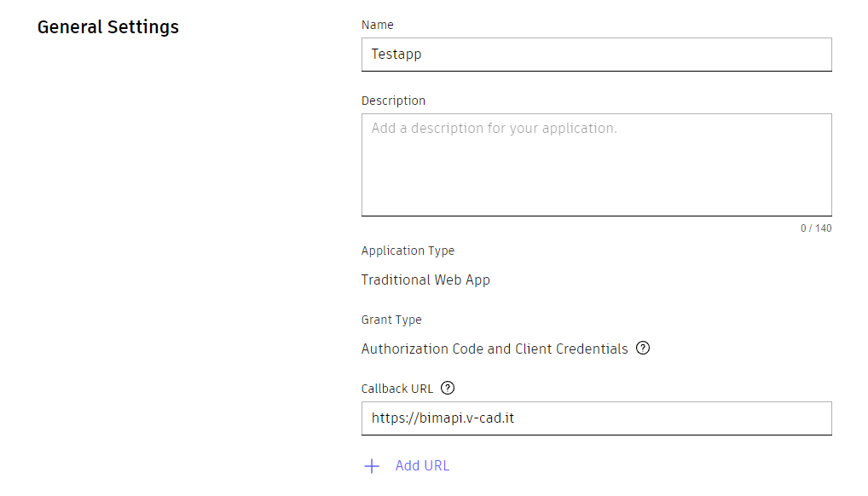Screen dimensions: 868x496
Task: Click the Name field label
Action: click(378, 26)
